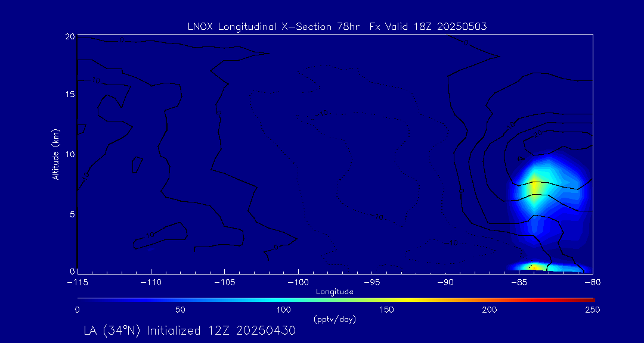Click the color bar tick label '200'
The height and width of the screenshot is (343, 644).
click(x=490, y=310)
